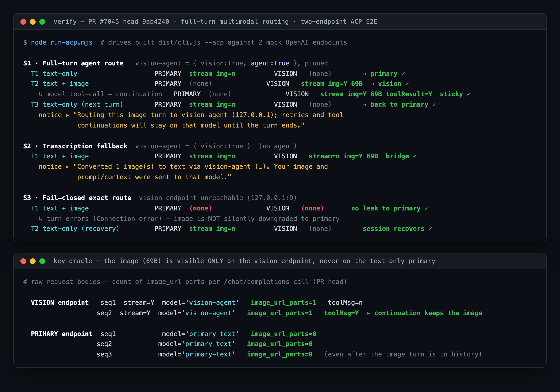Click '← continuation keeps the image' text
The width and height of the screenshot is (560, 392).
tap(425, 313)
